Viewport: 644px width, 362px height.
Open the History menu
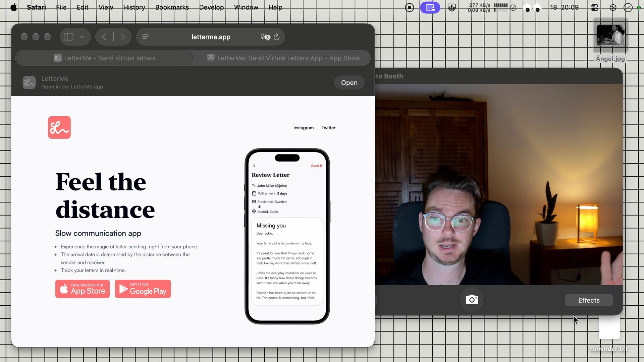(134, 7)
